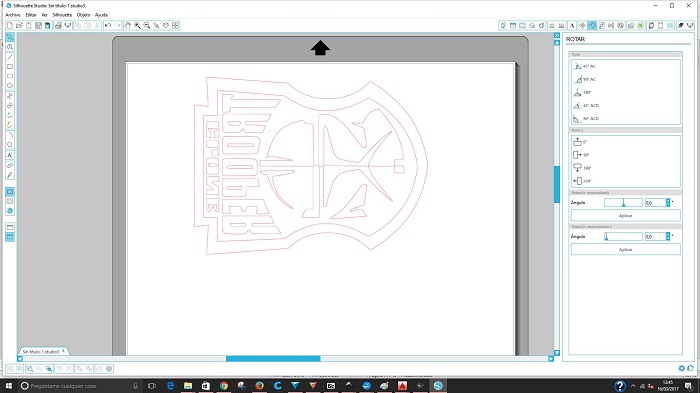The height and width of the screenshot is (393, 700).
Task: Open the Text Style panel icon
Action: click(x=572, y=25)
